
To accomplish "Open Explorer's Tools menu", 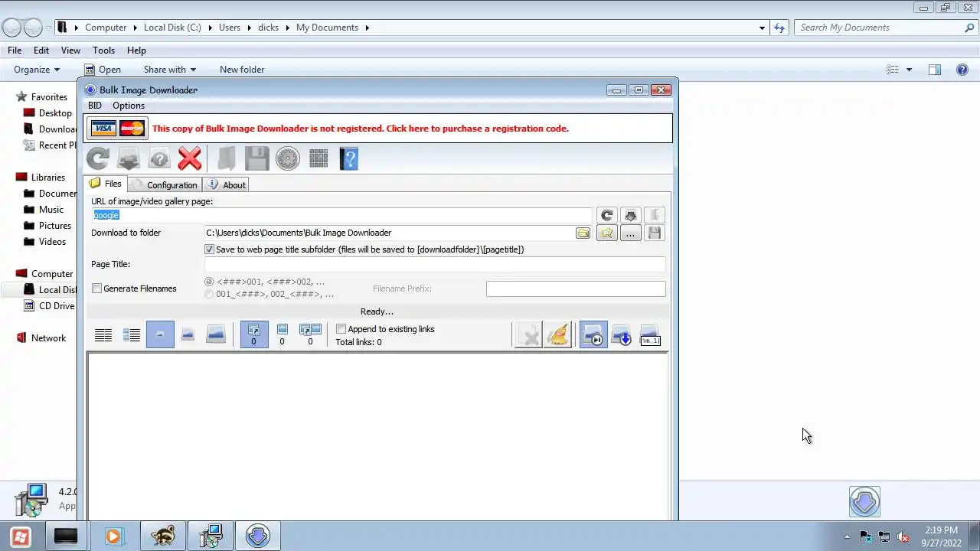I will pos(103,50).
